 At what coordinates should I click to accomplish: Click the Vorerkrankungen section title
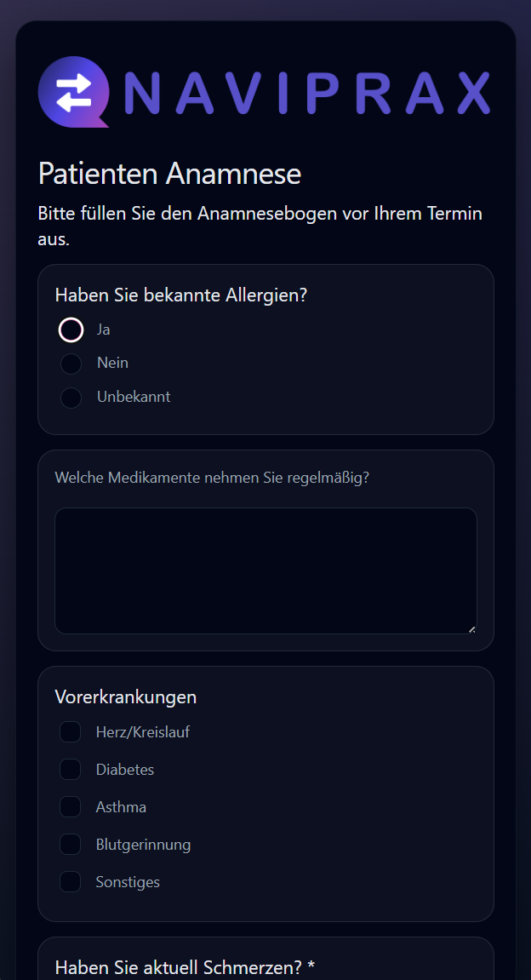(125, 697)
